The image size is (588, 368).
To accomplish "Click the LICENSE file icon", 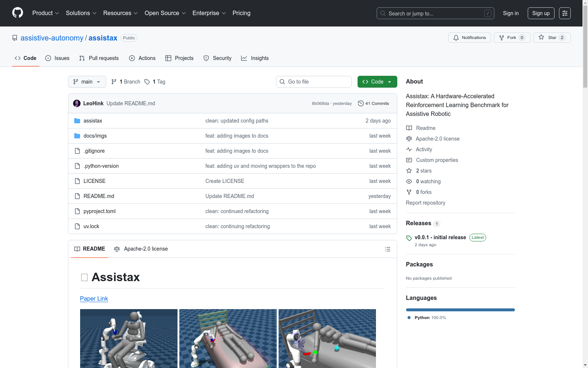I will pos(77,181).
